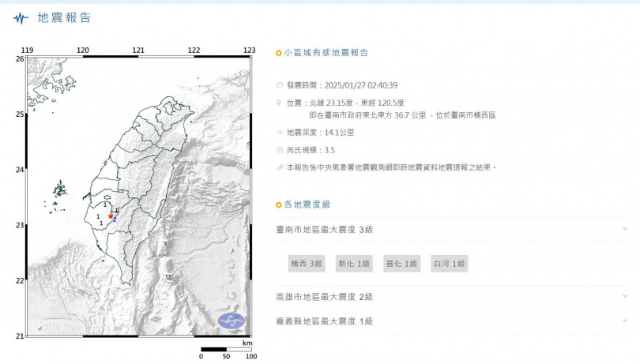Click the blue intensity 2 marker on map
Screen dimensions: 640x364
coord(115,220)
